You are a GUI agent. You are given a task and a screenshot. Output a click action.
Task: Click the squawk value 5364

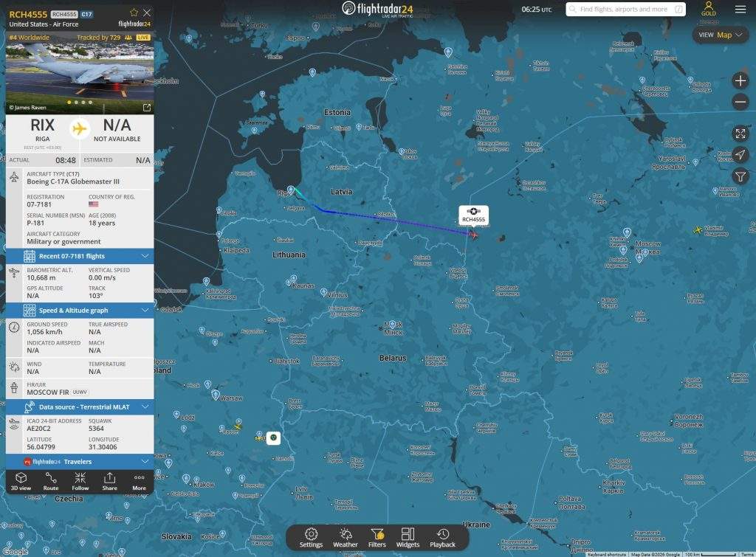pyautogui.click(x=96, y=429)
